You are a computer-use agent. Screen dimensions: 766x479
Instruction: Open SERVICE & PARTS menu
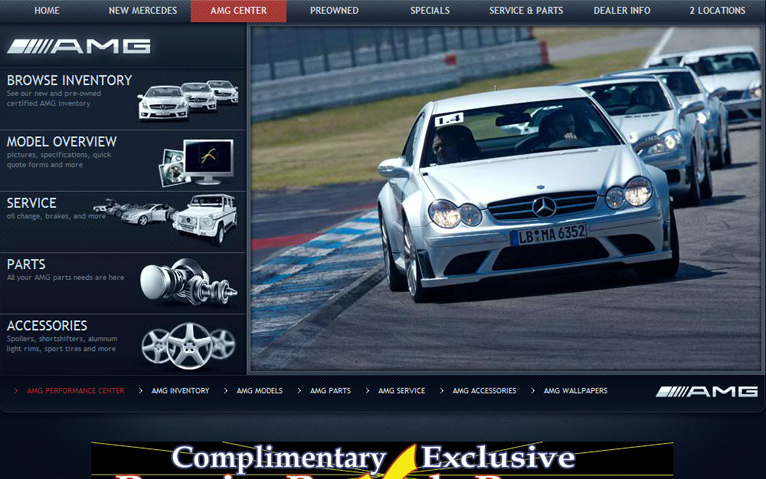[526, 11]
